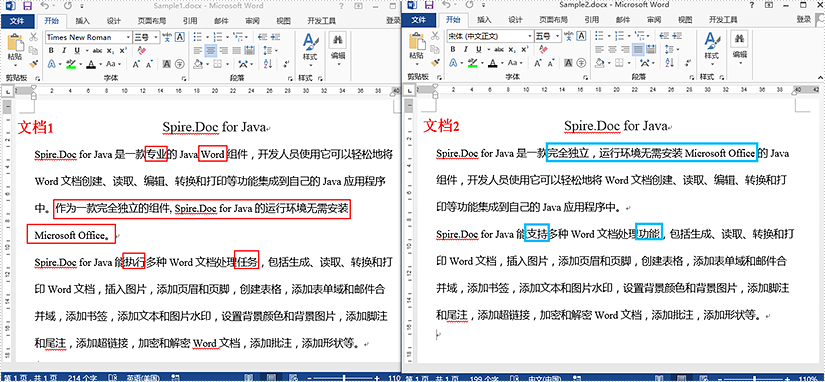The width and height of the screenshot is (825, 382).
Task: Toggle superscript in Sample1 window
Action: pos(123,51)
